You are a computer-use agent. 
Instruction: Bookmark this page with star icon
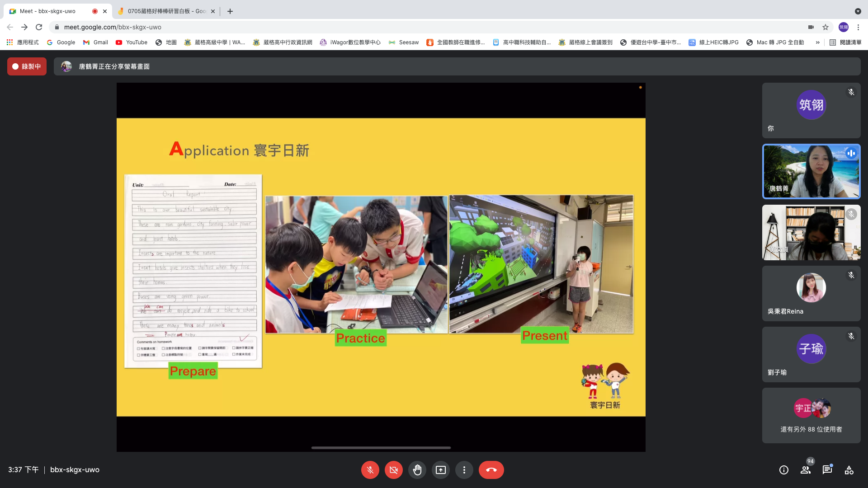[826, 27]
